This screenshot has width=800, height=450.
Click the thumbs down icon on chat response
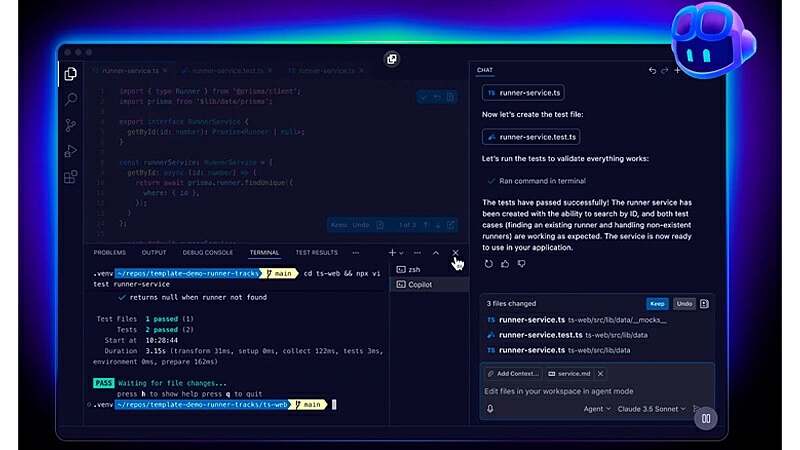click(x=521, y=264)
